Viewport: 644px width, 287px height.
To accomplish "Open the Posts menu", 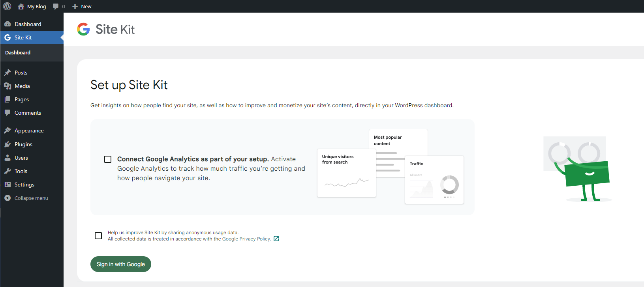I will (32, 73).
